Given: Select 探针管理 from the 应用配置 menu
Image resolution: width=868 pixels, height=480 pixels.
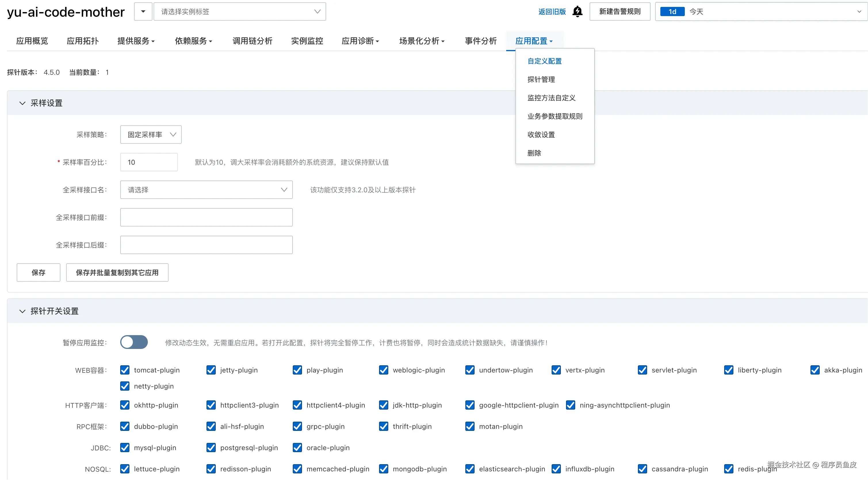Looking at the screenshot, I should point(541,80).
